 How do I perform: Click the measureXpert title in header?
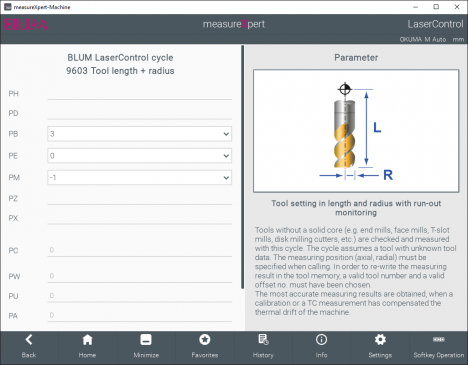[x=234, y=24]
